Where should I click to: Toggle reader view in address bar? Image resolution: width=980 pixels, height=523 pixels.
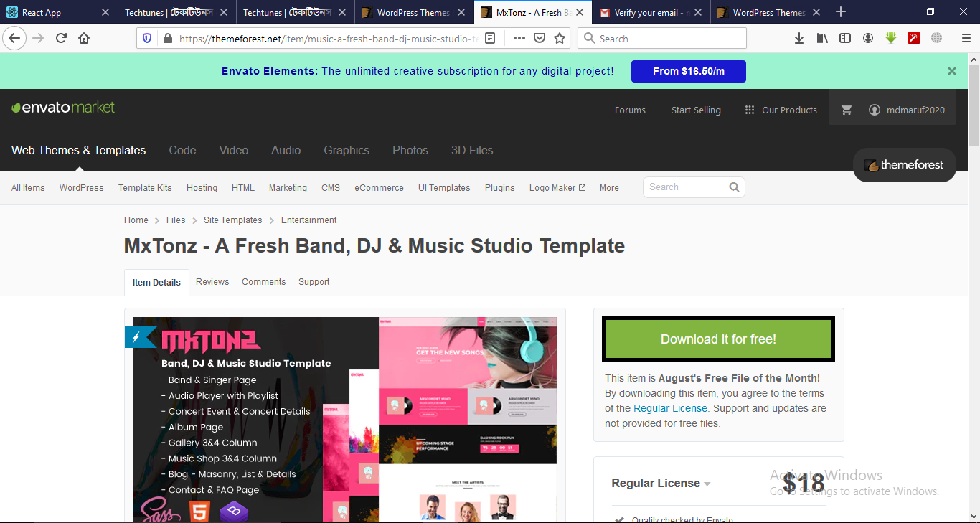[490, 39]
